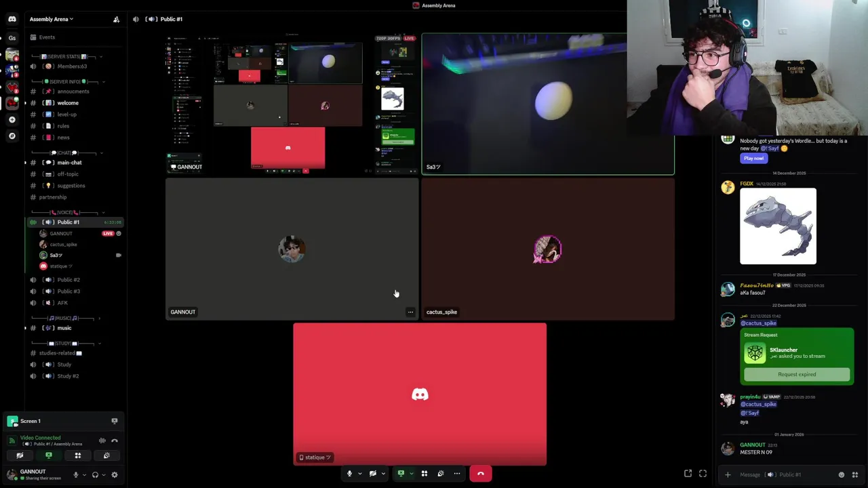This screenshot has width=868, height=488.
Task: Open camera options arrow in call controls
Action: (x=382, y=474)
